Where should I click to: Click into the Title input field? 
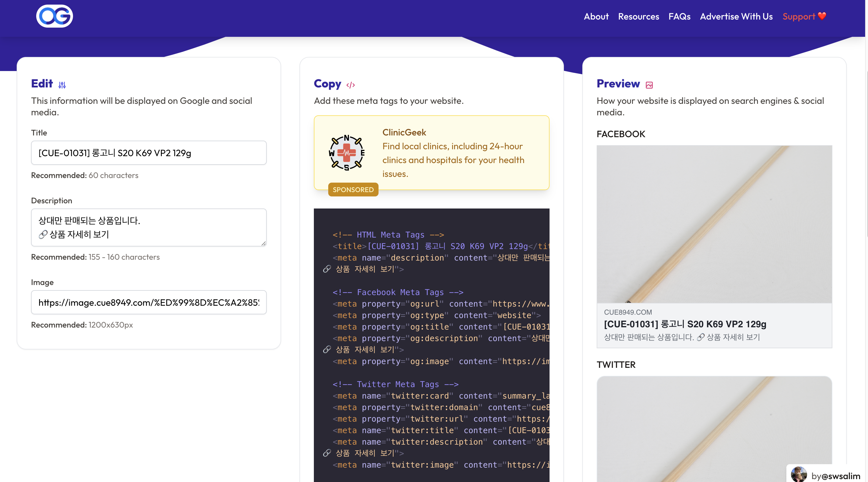149,153
